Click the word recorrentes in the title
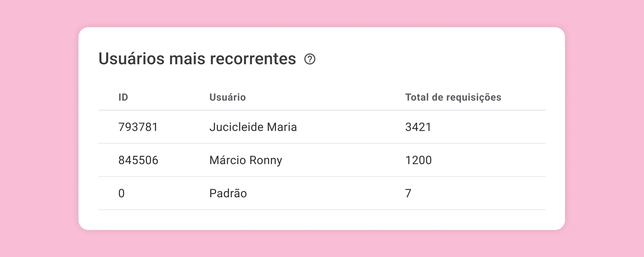The height and width of the screenshot is (257, 644). 253,59
